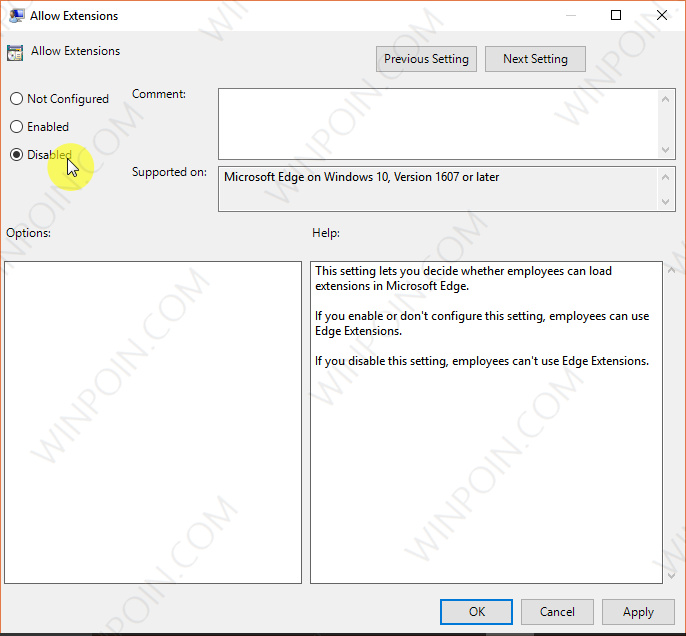Go to Next Setting
The height and width of the screenshot is (636, 686).
tap(535, 59)
